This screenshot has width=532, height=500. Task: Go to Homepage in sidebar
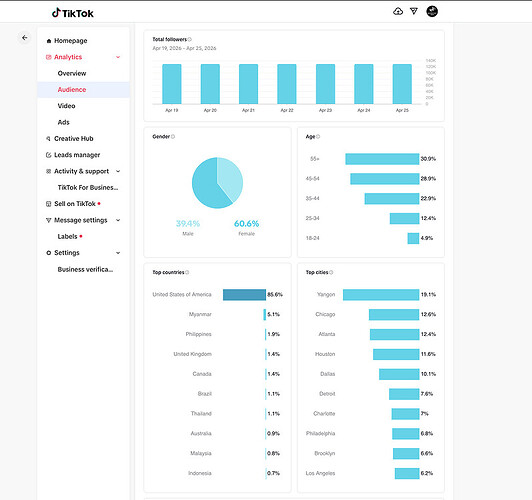pos(71,41)
